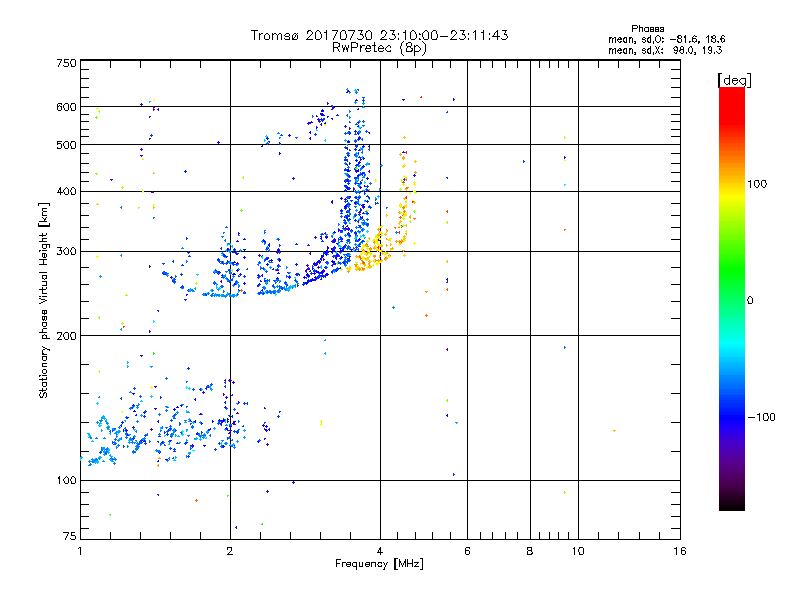Click the height axis "400" tick label
The image size is (800, 600).
click(x=66, y=191)
